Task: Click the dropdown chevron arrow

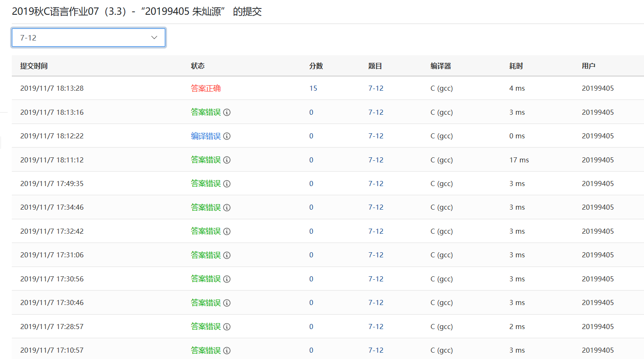Action: [154, 38]
